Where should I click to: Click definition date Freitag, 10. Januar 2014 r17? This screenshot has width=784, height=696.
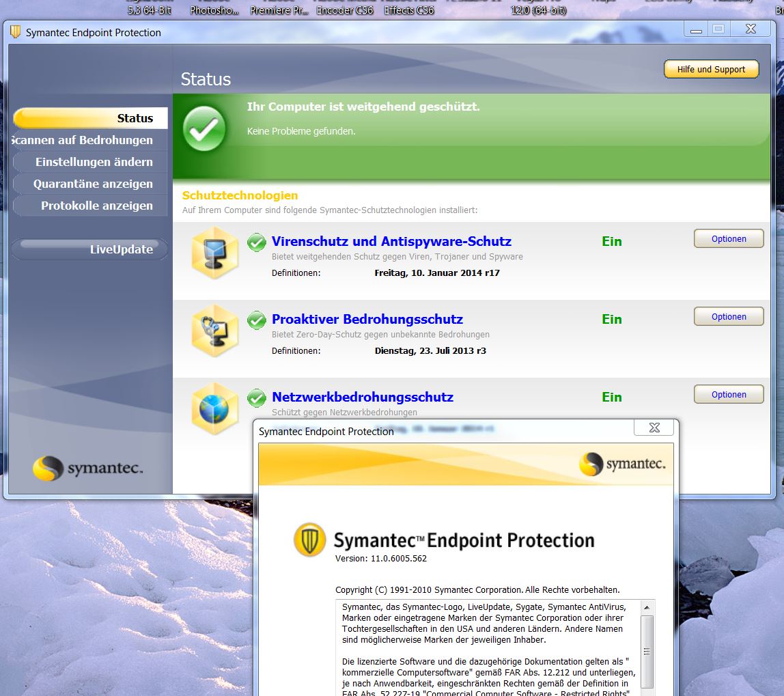click(x=437, y=273)
